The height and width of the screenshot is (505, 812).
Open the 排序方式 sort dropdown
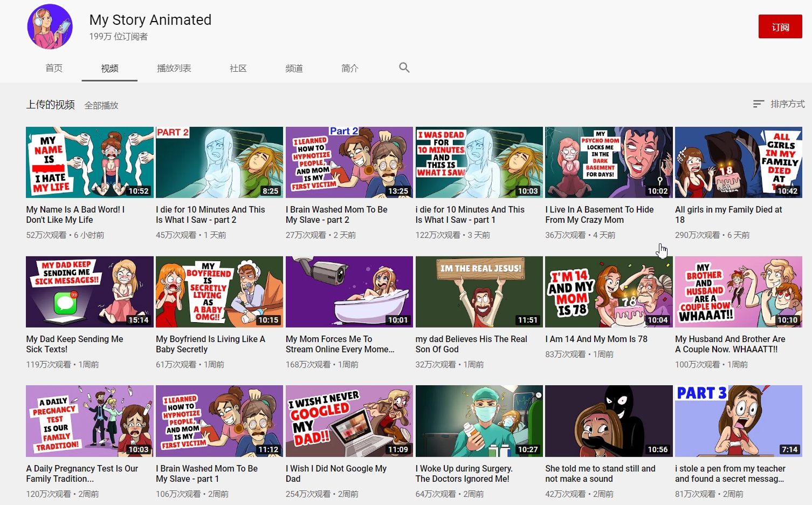(787, 104)
